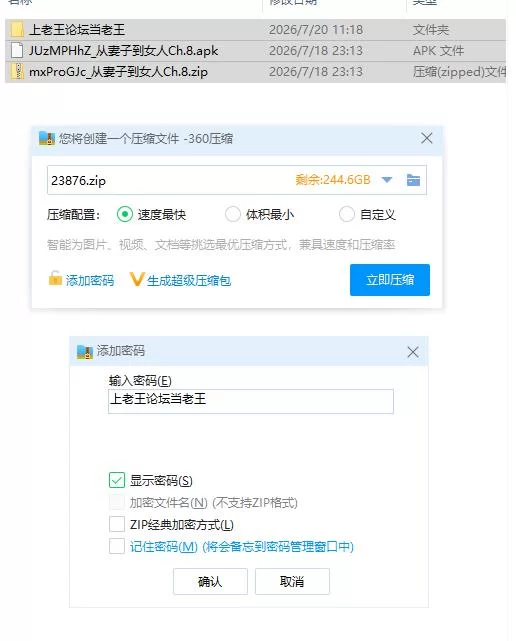
Task: Close the 添加密码 dialog
Action: [413, 352]
